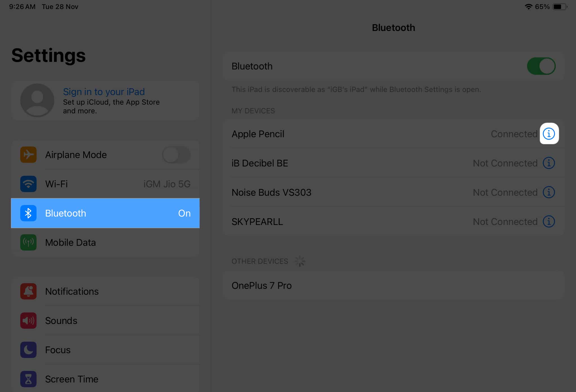Image resolution: width=576 pixels, height=392 pixels.
Task: Click the Wi-Fi settings icon
Action: tap(28, 184)
